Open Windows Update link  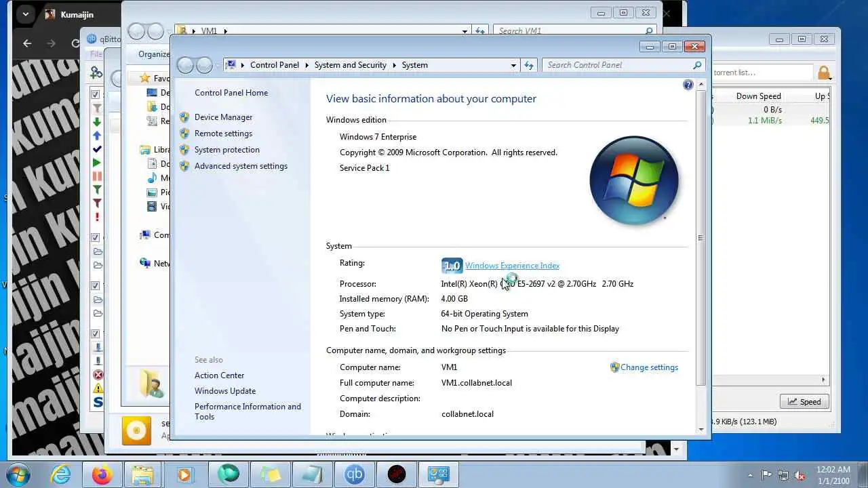pyautogui.click(x=225, y=391)
